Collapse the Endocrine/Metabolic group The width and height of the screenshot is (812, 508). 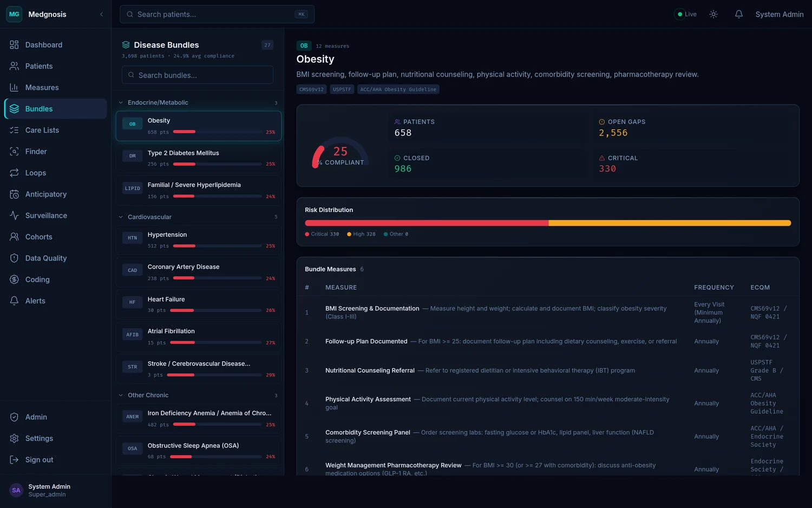coord(121,102)
